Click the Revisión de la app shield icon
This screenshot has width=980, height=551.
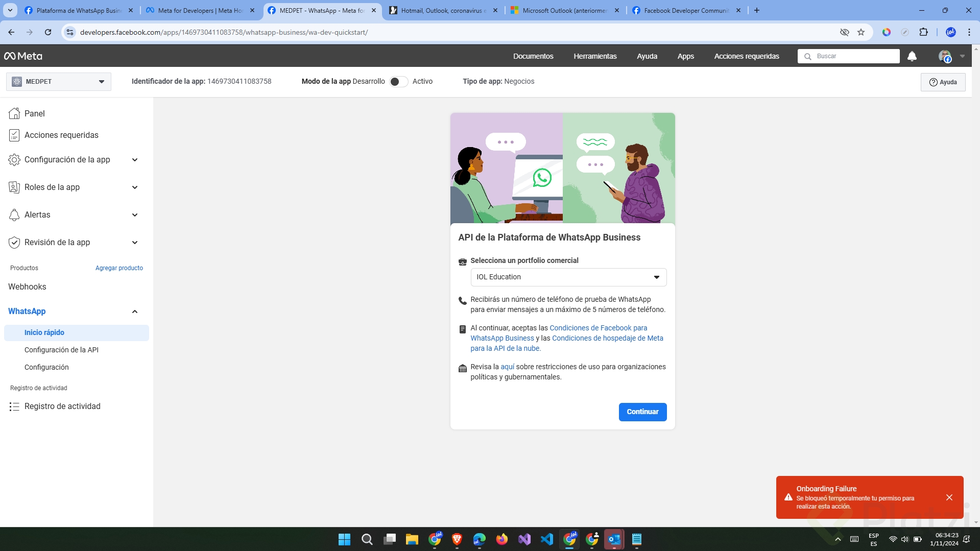[x=14, y=243]
